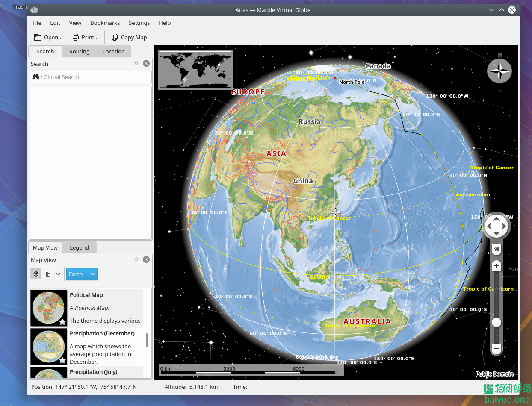Image resolution: width=532 pixels, height=406 pixels.
Task: Open the Help menu
Action: click(165, 23)
